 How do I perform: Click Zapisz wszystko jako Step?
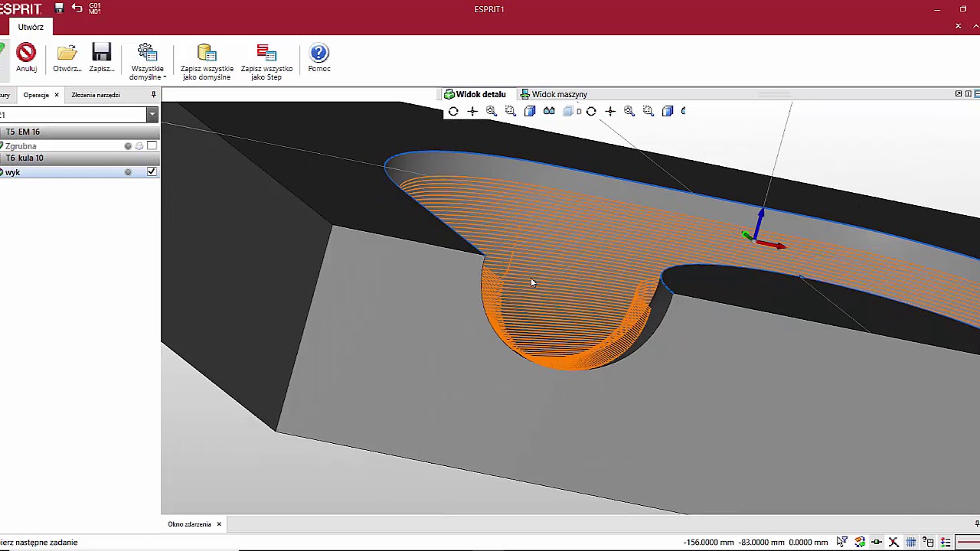click(266, 61)
